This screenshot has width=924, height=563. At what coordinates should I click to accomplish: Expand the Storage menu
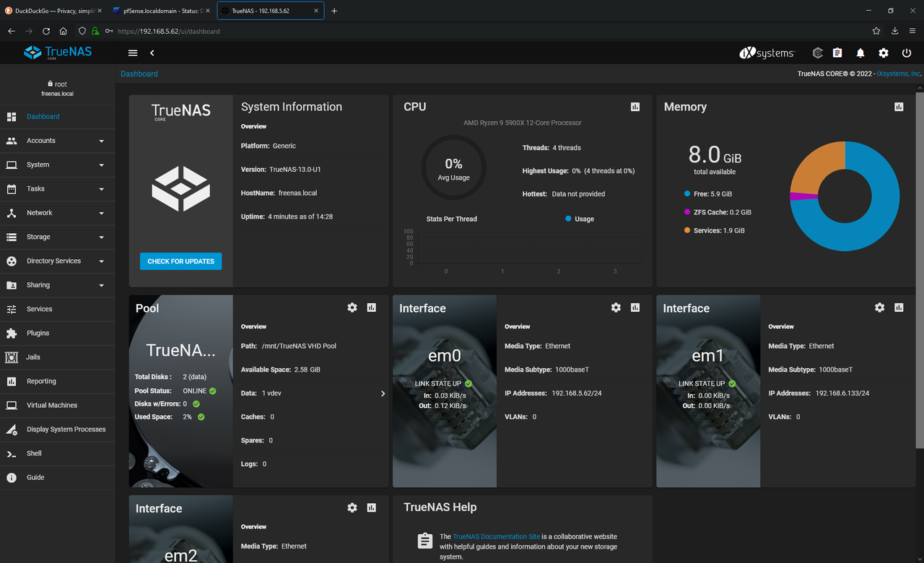58,237
